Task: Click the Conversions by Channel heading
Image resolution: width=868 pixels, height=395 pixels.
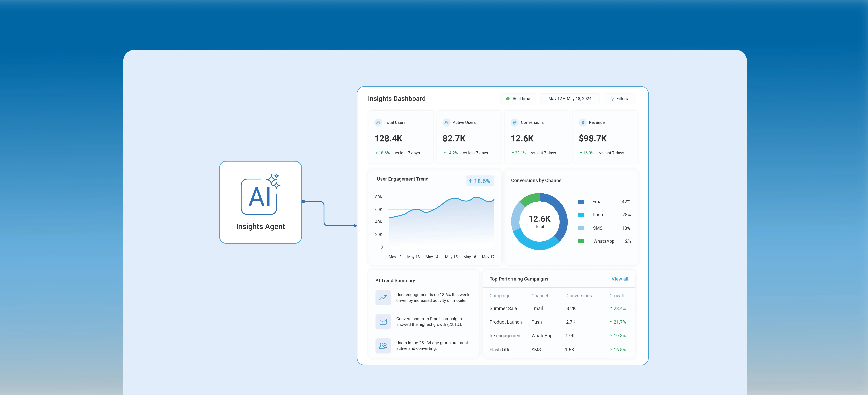Action: point(537,180)
